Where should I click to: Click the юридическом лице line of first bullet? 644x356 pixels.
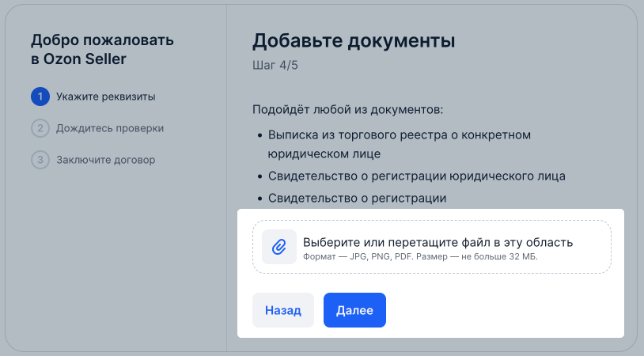(x=324, y=154)
